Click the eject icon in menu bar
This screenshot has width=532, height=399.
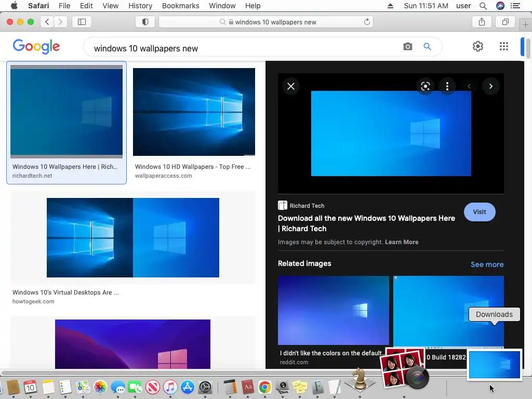point(390,6)
